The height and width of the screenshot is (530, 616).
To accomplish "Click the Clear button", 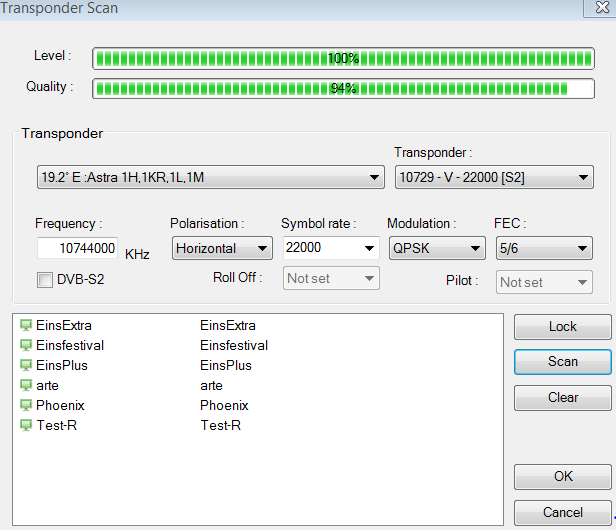I will tap(562, 398).
